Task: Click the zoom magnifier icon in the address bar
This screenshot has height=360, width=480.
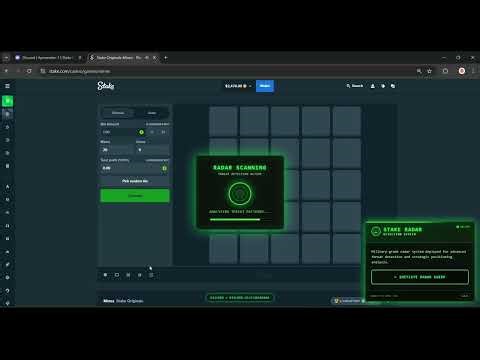Action: [x=419, y=71]
